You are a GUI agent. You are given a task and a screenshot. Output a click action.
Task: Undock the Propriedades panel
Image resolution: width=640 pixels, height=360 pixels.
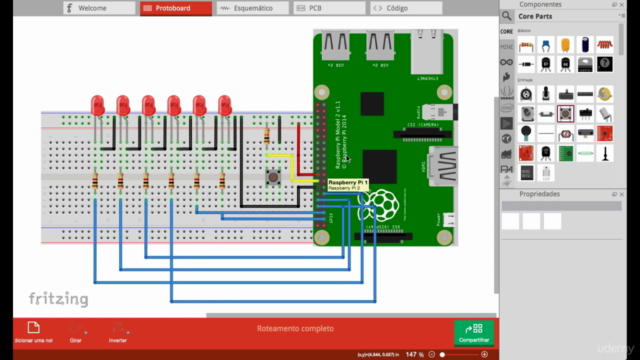[614, 194]
